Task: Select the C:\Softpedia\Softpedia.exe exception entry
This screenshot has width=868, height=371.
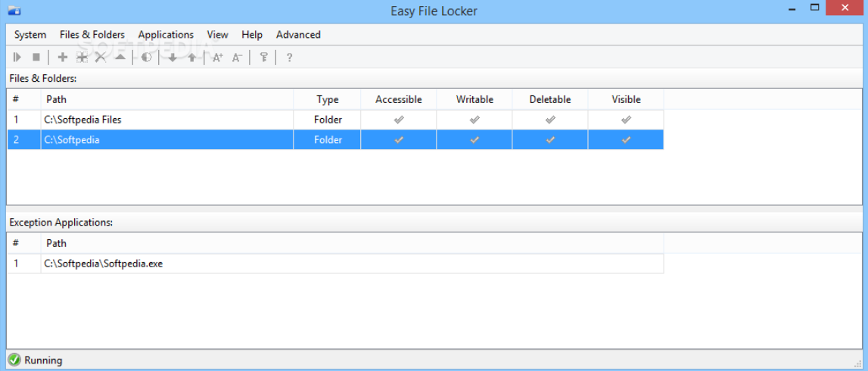Action: pos(104,263)
